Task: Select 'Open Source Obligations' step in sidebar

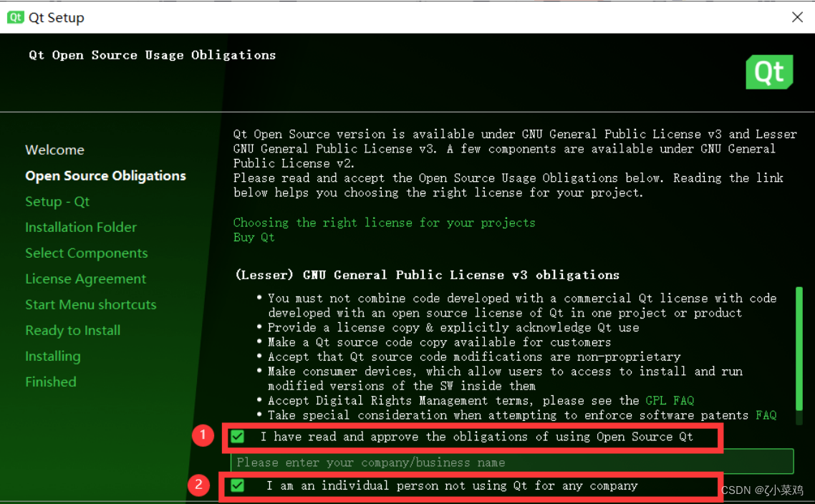Action: [105, 175]
